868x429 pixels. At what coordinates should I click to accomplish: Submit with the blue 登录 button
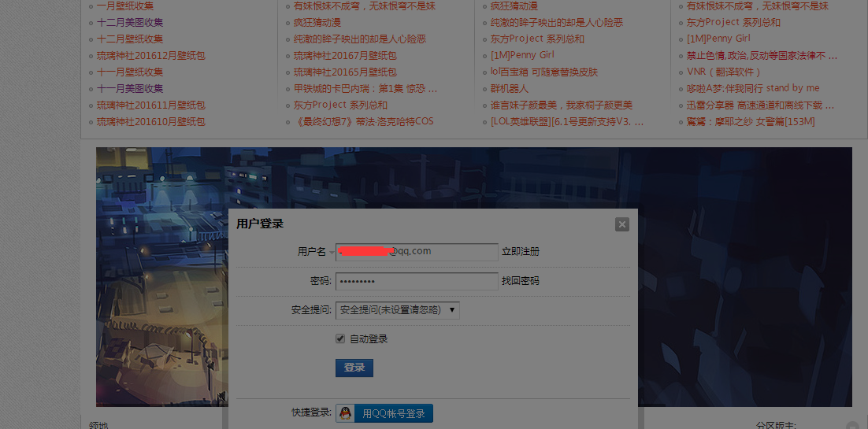tap(354, 368)
